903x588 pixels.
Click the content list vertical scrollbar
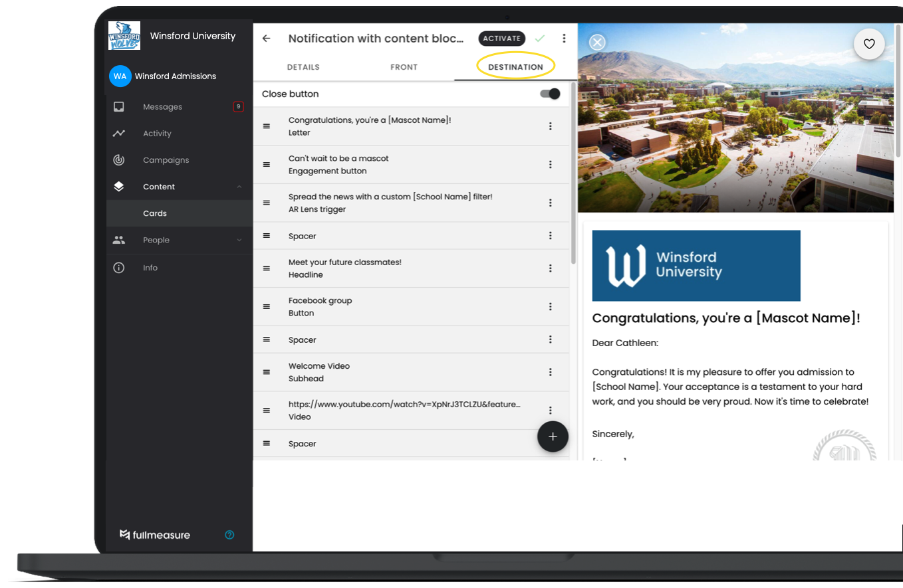coord(573,173)
